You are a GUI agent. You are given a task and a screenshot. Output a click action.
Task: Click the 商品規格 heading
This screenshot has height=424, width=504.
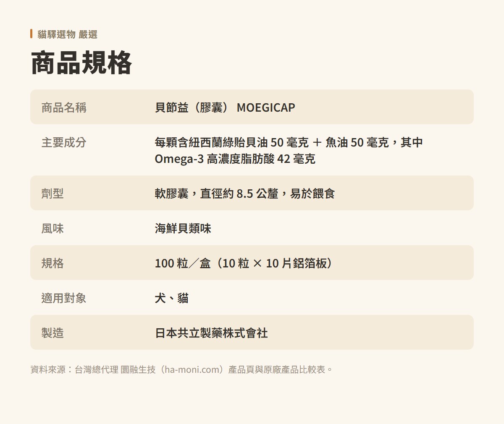(x=81, y=63)
